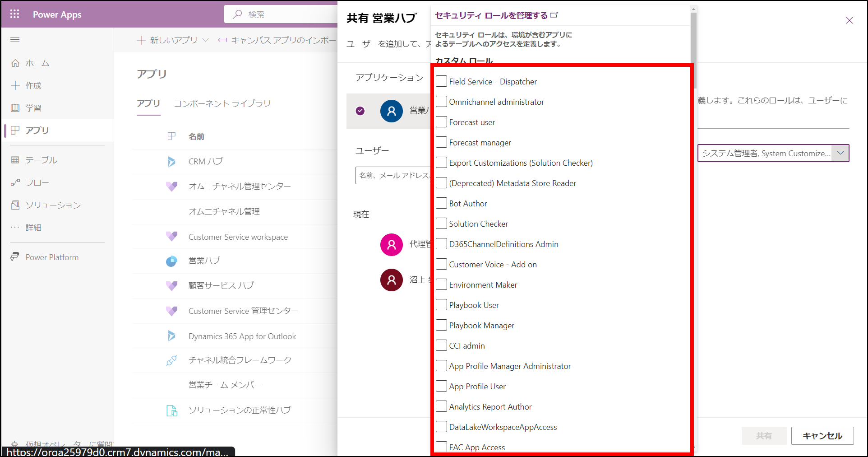Image resolution: width=868 pixels, height=457 pixels.
Task: Expand the 新しいアプリ dropdown chevron
Action: click(206, 40)
